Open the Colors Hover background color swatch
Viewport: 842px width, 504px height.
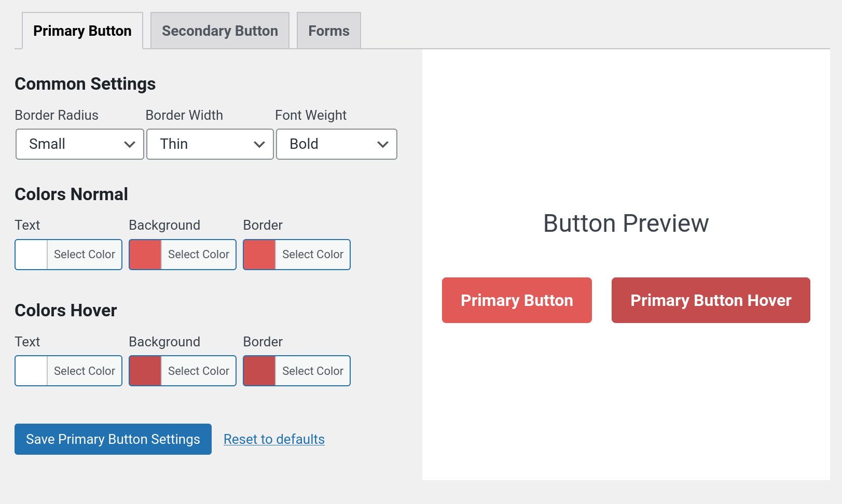pyautogui.click(x=145, y=371)
